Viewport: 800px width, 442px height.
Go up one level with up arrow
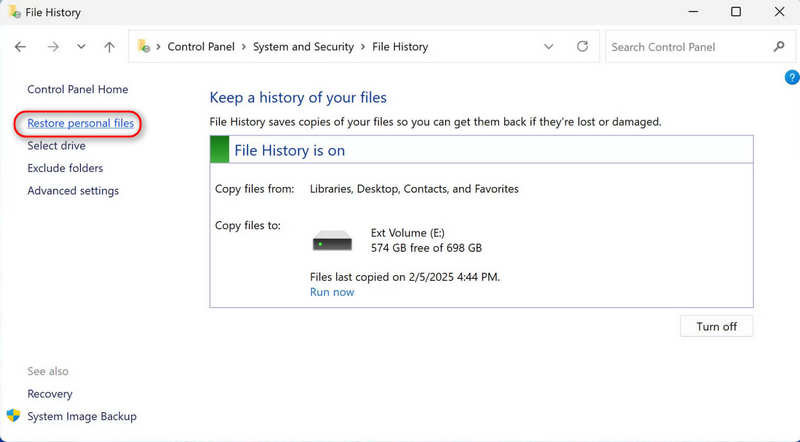tap(109, 47)
